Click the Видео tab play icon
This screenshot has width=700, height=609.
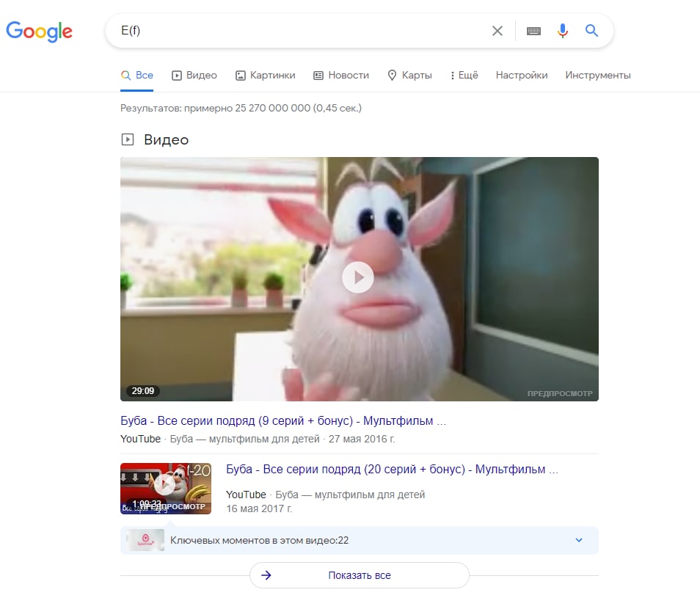click(x=177, y=76)
